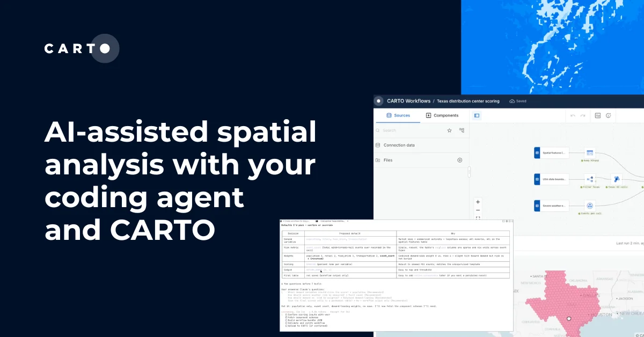Viewport: 644px width, 337px height.
Task: Click the Connection data database icon
Action: click(x=378, y=145)
